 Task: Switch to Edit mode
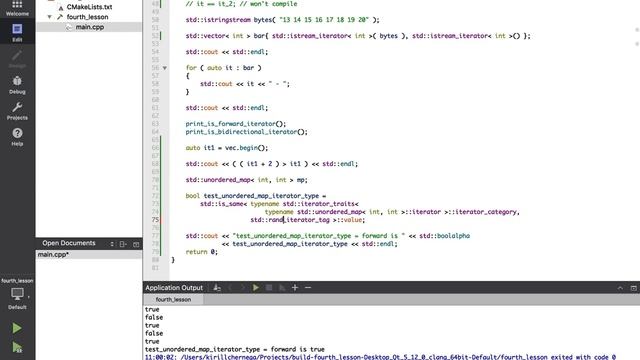click(17, 33)
